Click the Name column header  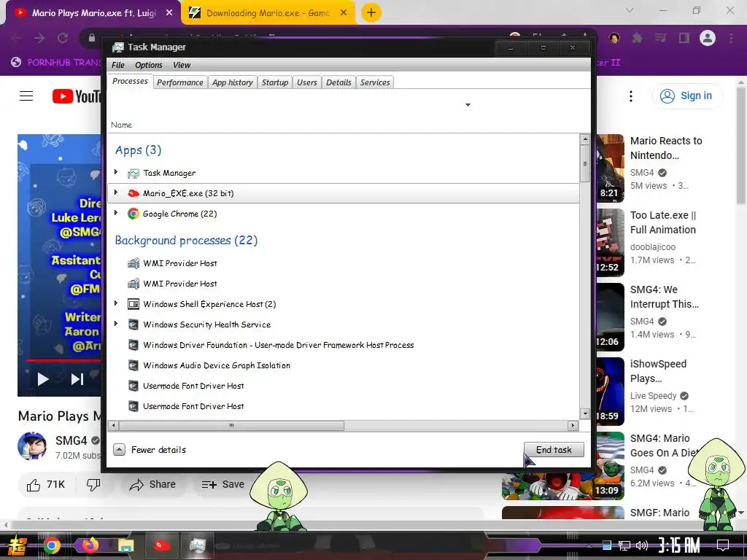click(122, 125)
